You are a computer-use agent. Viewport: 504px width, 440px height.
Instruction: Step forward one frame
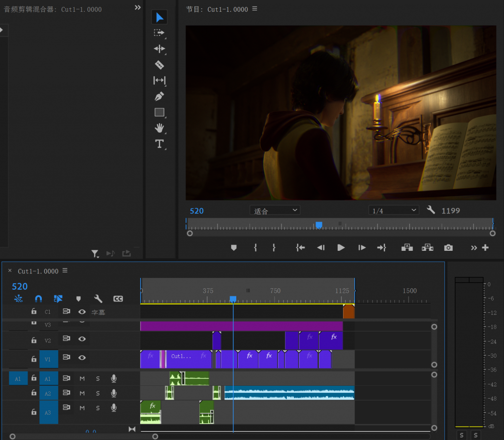(362, 247)
